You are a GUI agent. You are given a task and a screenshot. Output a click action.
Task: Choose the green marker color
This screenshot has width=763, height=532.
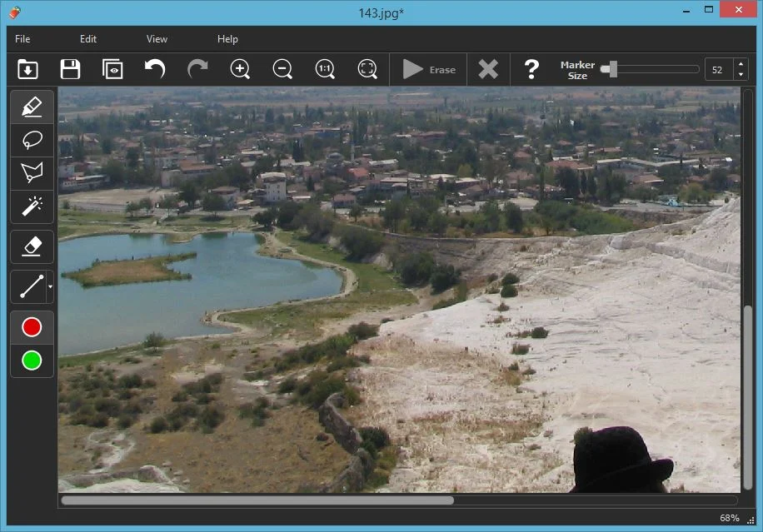[32, 360]
